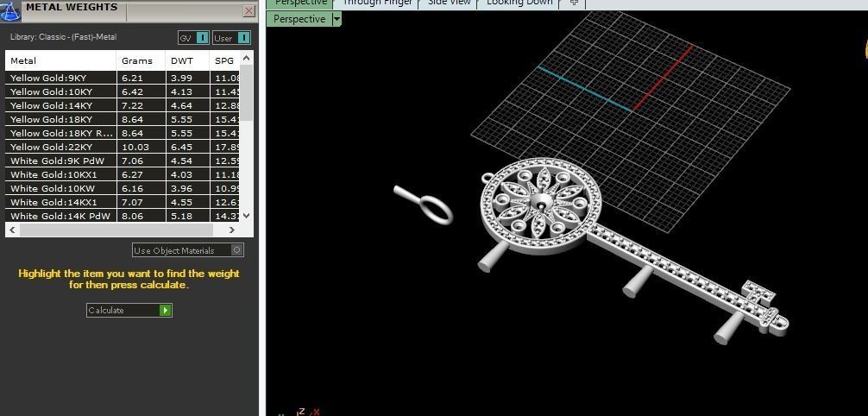The width and height of the screenshot is (868, 416).
Task: Sort table by Metal column header
Action: coord(61,61)
